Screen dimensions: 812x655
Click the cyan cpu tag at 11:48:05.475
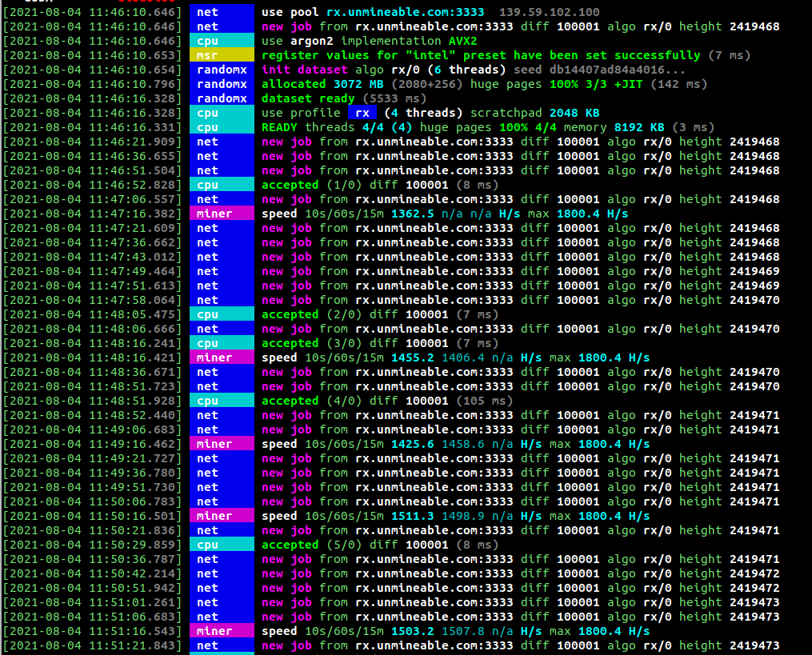click(x=222, y=314)
